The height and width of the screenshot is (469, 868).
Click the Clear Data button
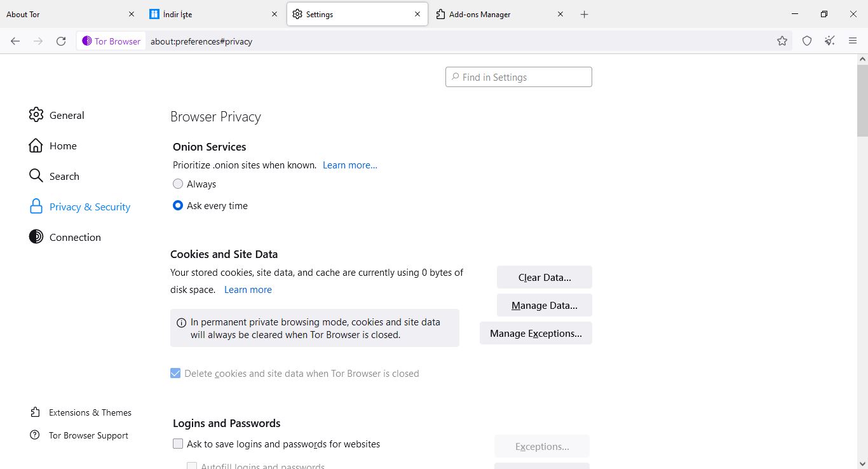(x=545, y=277)
